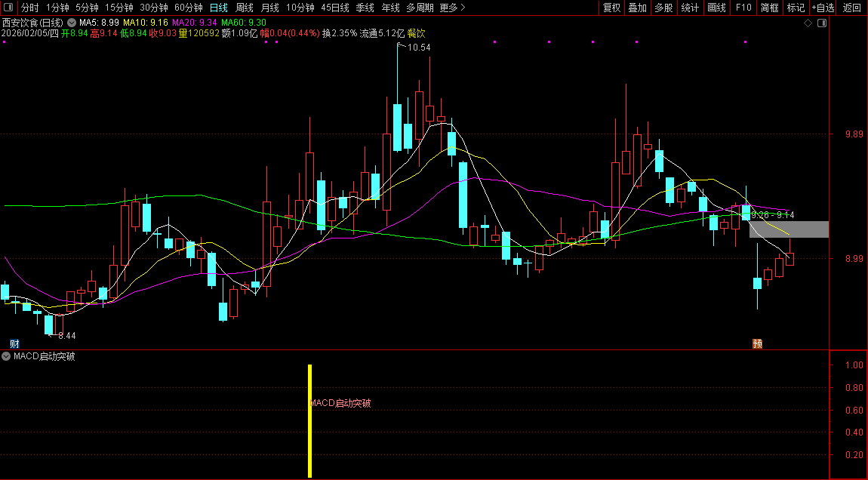Viewport: 868px width, 480px height.
Task: Open the 复权 adjustment dropdown
Action: tap(611, 8)
